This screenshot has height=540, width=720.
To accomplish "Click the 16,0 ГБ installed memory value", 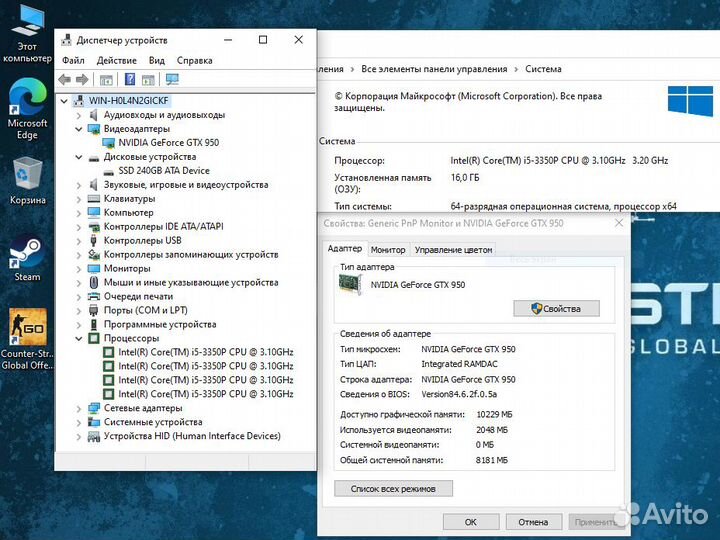I will tap(465, 178).
